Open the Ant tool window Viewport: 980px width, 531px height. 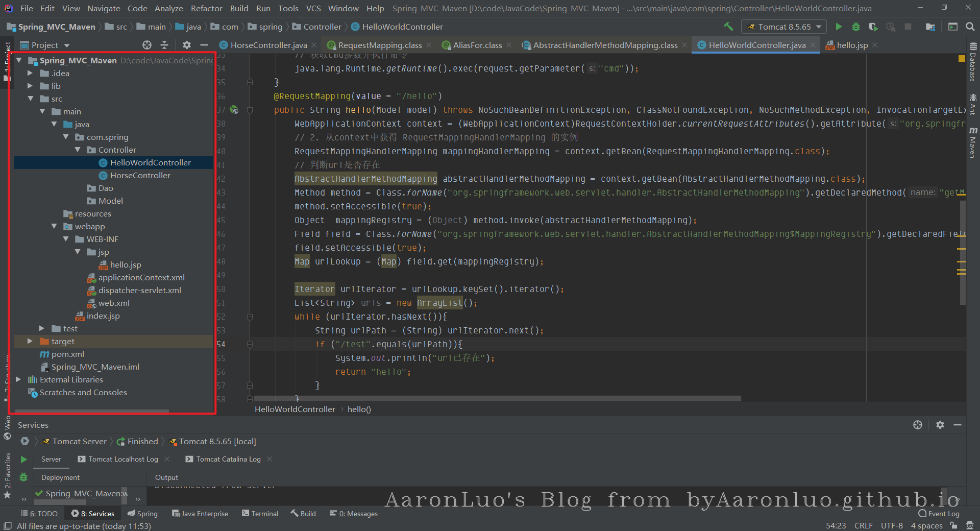tap(973, 104)
